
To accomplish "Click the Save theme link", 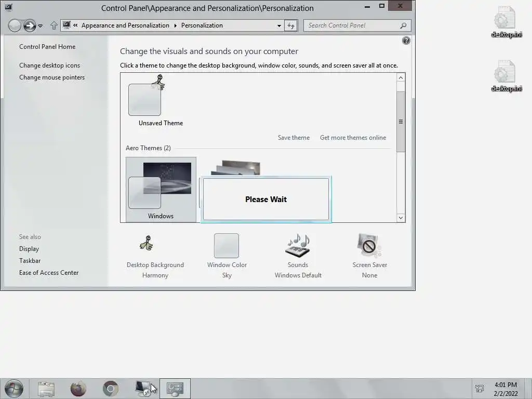I will point(294,138).
